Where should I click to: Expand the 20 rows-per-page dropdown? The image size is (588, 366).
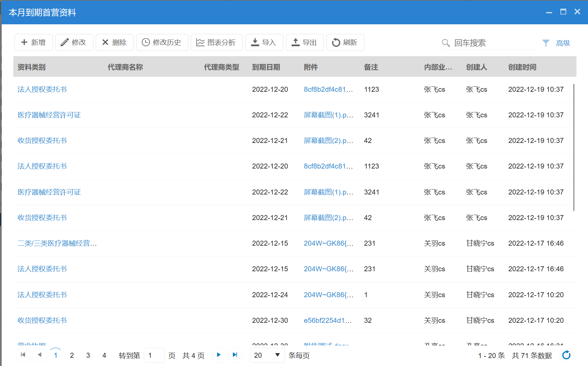pyautogui.click(x=267, y=355)
